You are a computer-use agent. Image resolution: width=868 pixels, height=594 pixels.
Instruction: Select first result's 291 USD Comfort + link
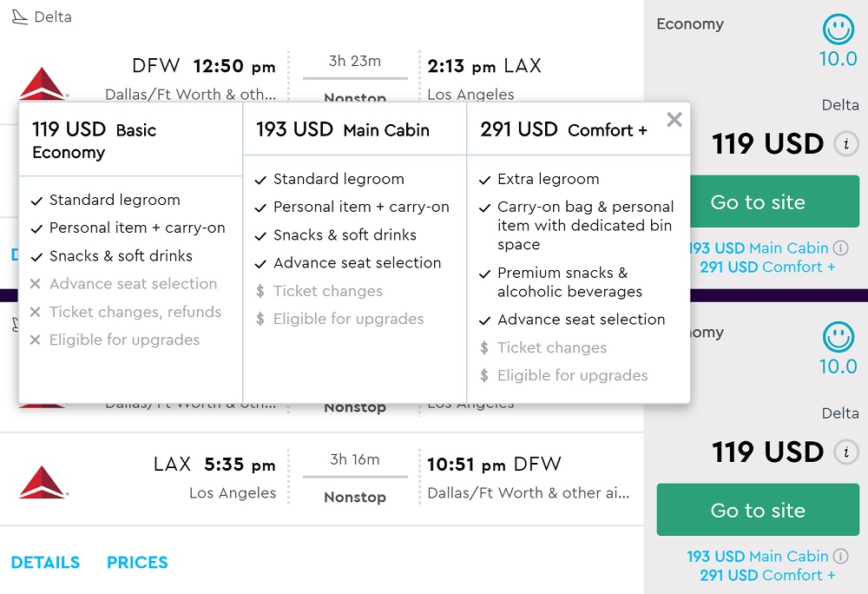[767, 267]
